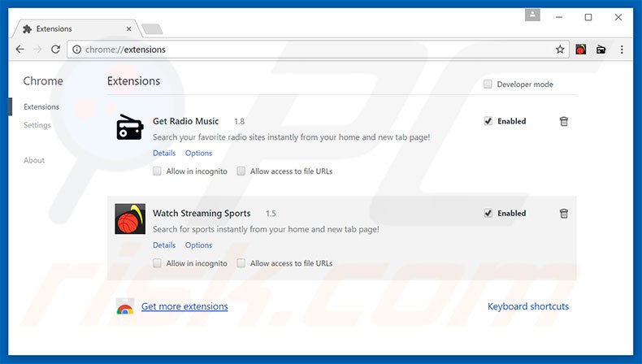Viewport: 642px width, 364px height.
Task: Open Options for Get Radio Music
Action: [x=198, y=153]
